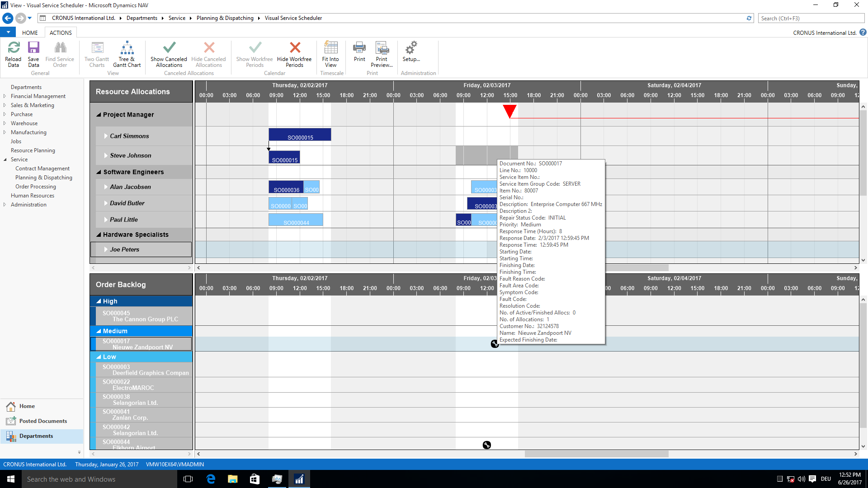Image resolution: width=868 pixels, height=488 pixels.
Task: Open Resource Planning in navigation
Action: 33,150
